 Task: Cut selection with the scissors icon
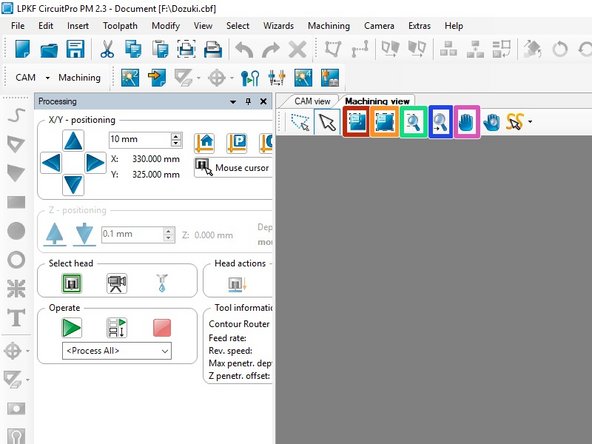(x=107, y=49)
